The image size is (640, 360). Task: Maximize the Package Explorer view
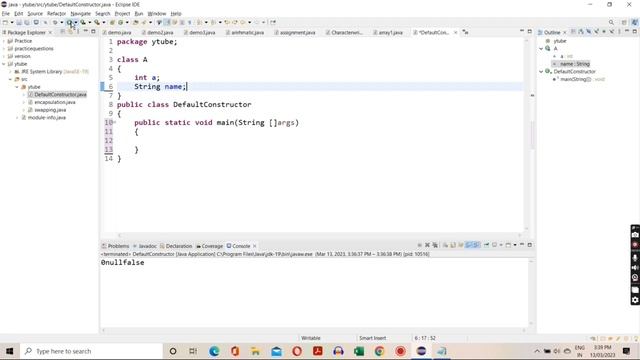93,31
